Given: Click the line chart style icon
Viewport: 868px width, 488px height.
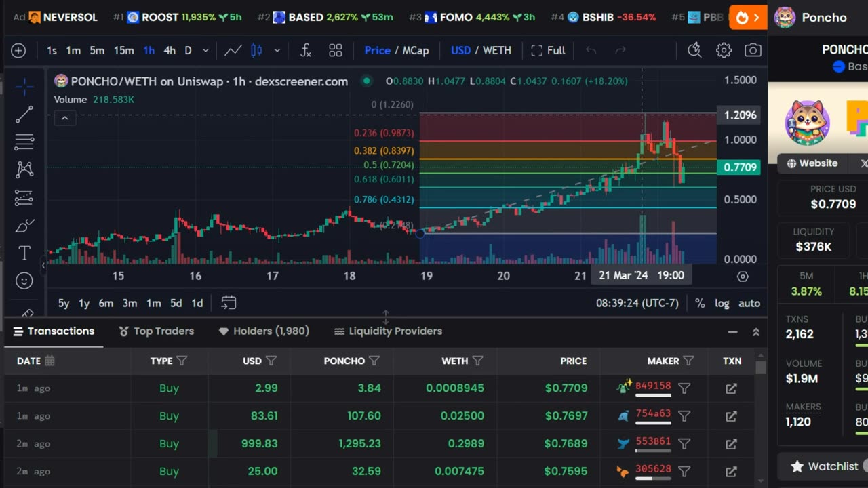Looking at the screenshot, I should point(233,50).
